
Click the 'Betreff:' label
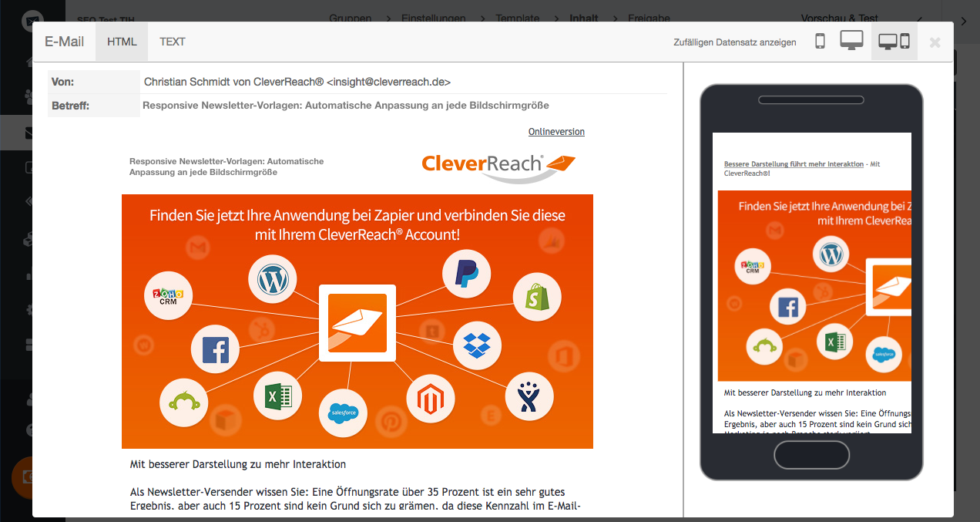tap(70, 106)
